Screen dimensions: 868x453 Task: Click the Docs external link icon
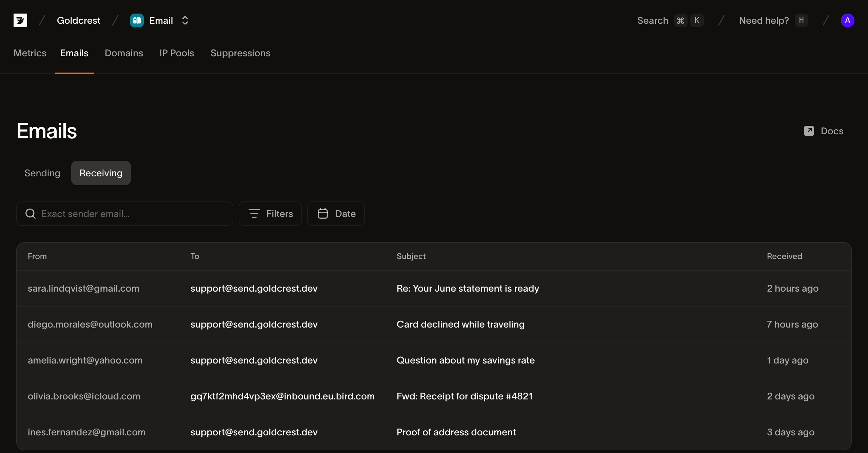[x=809, y=131]
